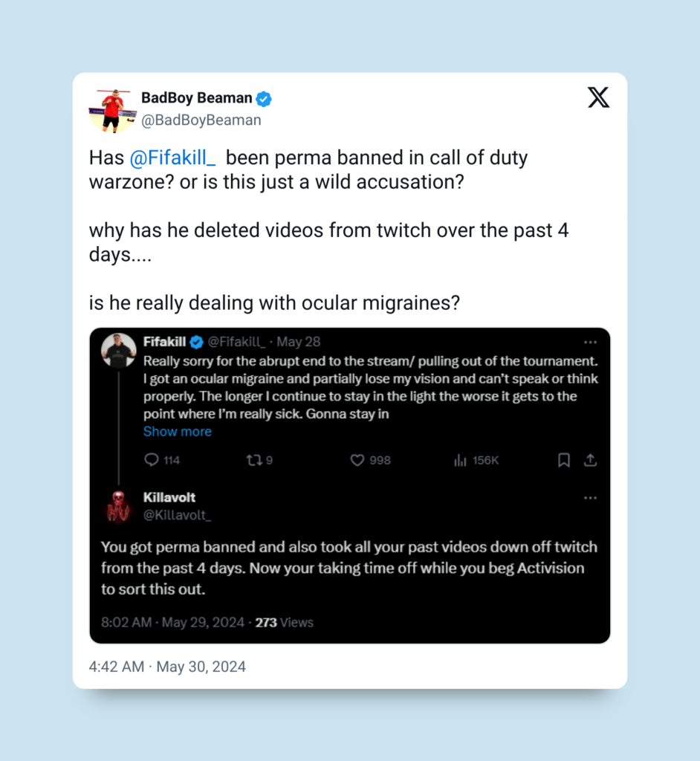Click the May 28 date on Fifakill's tweet
Image resolution: width=700 pixels, height=761 pixels.
click(x=298, y=342)
